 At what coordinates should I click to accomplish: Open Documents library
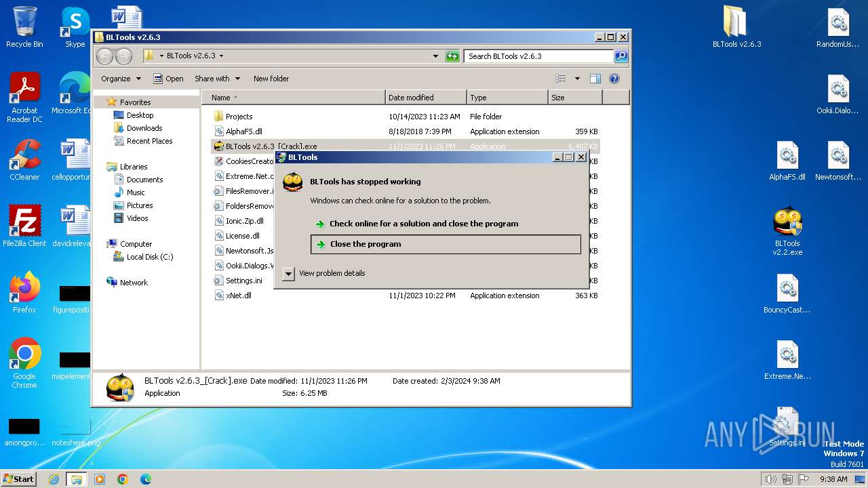144,180
